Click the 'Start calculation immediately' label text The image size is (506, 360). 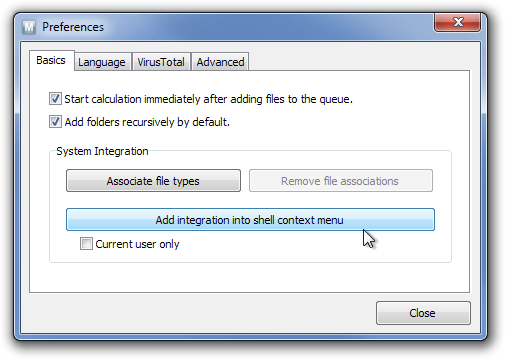pos(209,99)
